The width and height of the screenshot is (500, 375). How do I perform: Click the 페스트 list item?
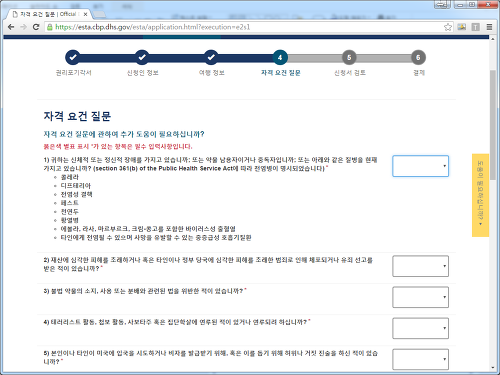tap(69, 203)
